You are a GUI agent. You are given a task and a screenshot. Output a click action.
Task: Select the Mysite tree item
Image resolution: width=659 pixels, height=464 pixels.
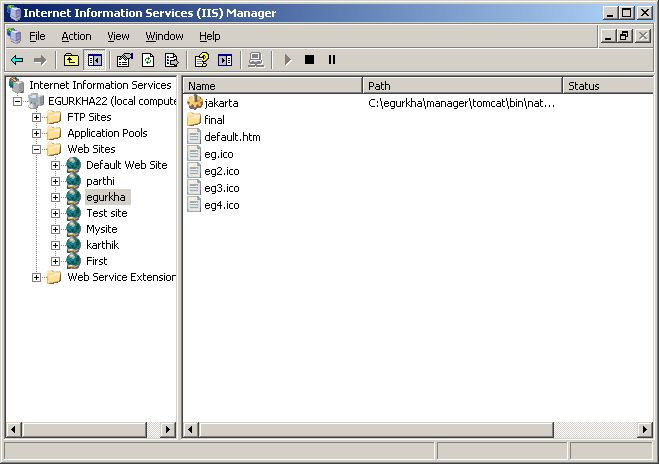click(102, 229)
